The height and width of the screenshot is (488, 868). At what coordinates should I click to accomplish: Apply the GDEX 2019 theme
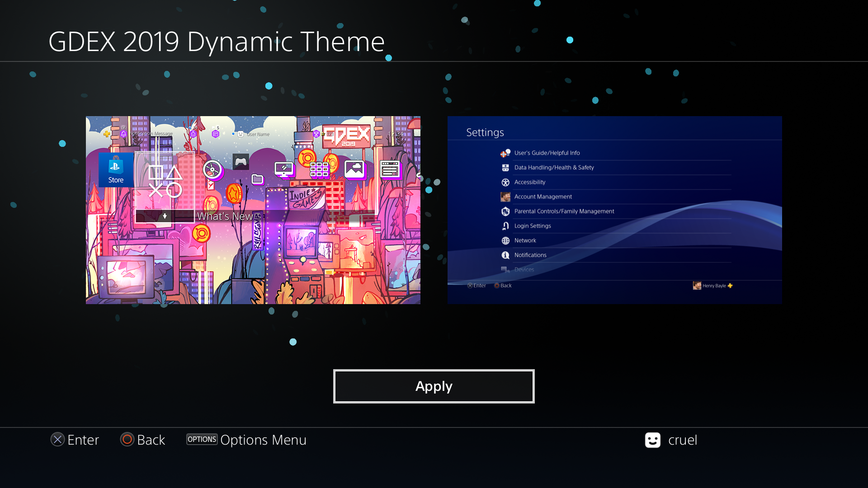click(x=434, y=386)
